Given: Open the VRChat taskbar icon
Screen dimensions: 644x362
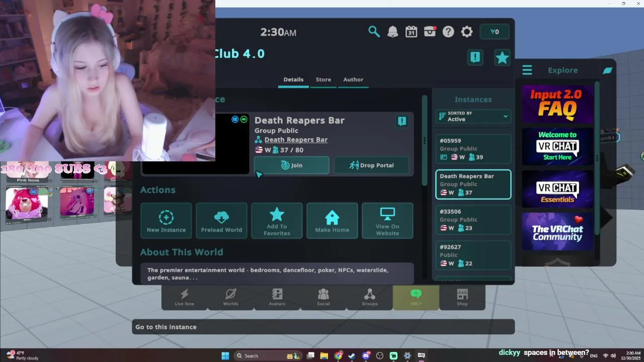Looking at the screenshot, I should tap(422, 356).
